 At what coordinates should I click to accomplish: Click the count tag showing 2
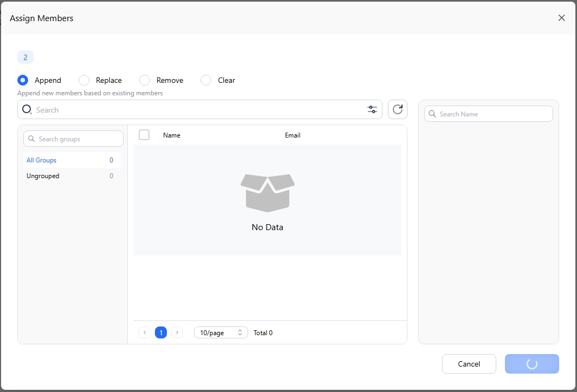25,57
